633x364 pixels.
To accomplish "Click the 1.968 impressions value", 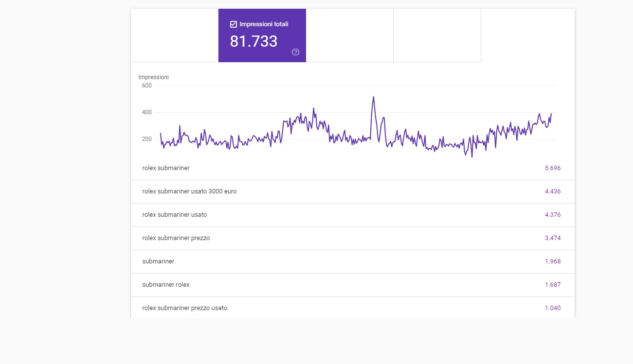I will 553,261.
